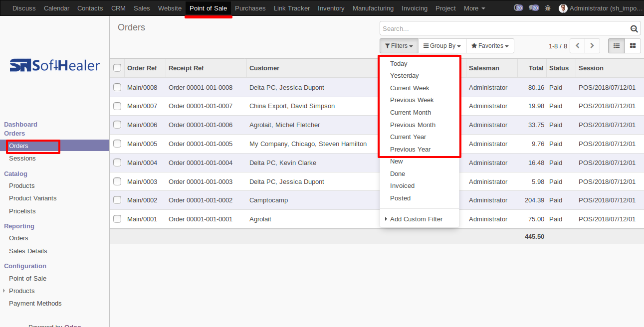The width and height of the screenshot is (644, 327).
Task: Open the Discuss app
Action: click(x=24, y=8)
